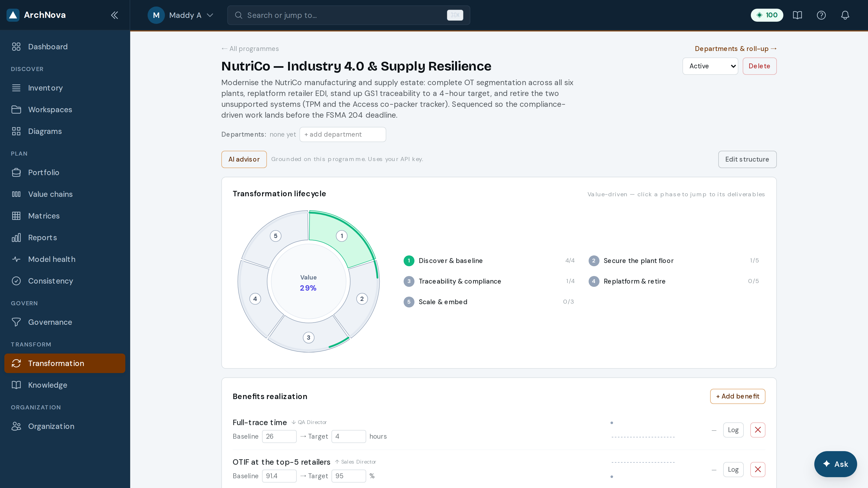Open the docs book icon in header
This screenshot has height=488, width=868.
pyautogui.click(x=797, y=15)
